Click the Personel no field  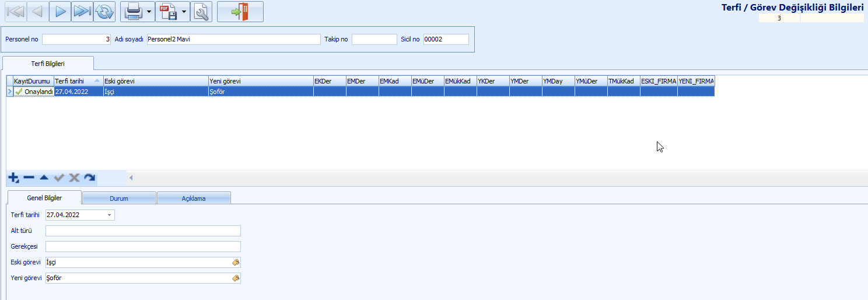point(76,39)
